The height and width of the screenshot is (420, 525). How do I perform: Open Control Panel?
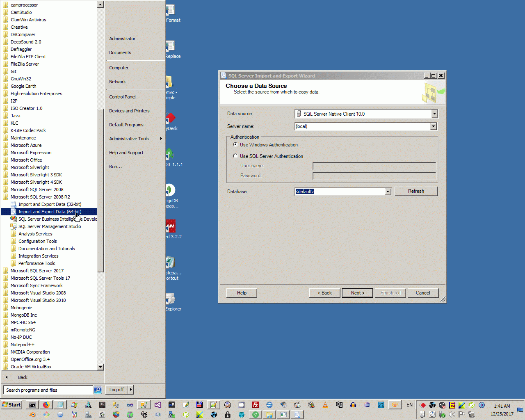coord(122,97)
